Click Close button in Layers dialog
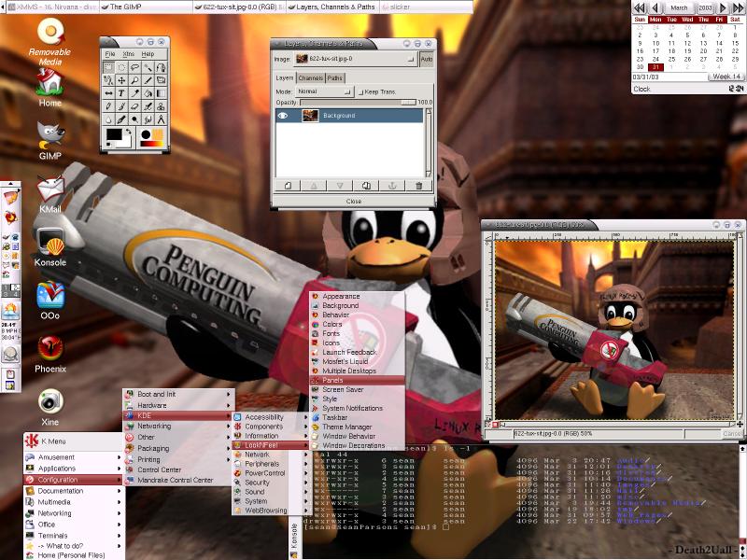The image size is (747, 560). point(354,202)
